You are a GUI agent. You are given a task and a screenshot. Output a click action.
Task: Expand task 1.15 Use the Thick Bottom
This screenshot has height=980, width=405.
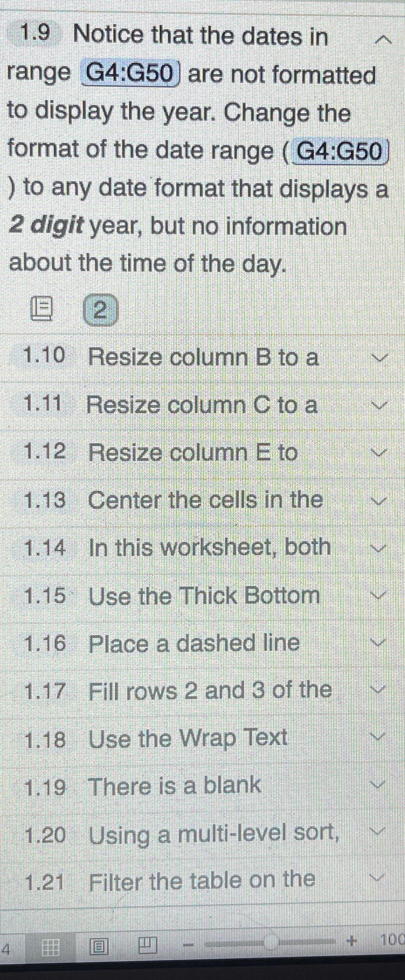(378, 597)
